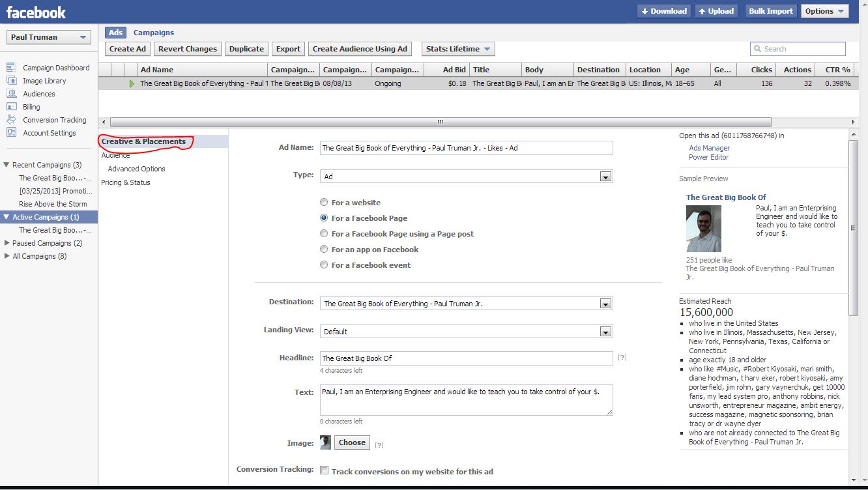
Task: Collapse the Recent Campaigns (3) group
Action: pos(7,165)
